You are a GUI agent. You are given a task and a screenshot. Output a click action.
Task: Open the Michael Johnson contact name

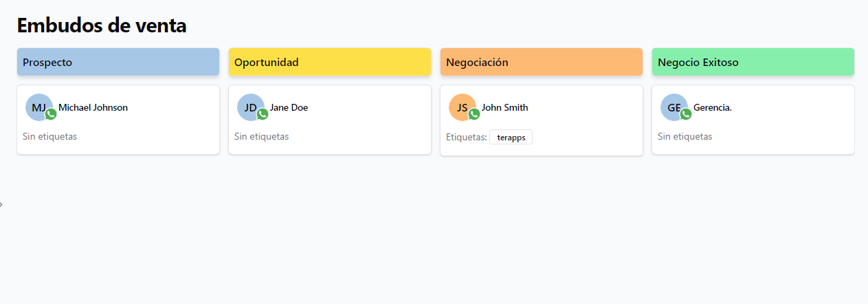93,107
